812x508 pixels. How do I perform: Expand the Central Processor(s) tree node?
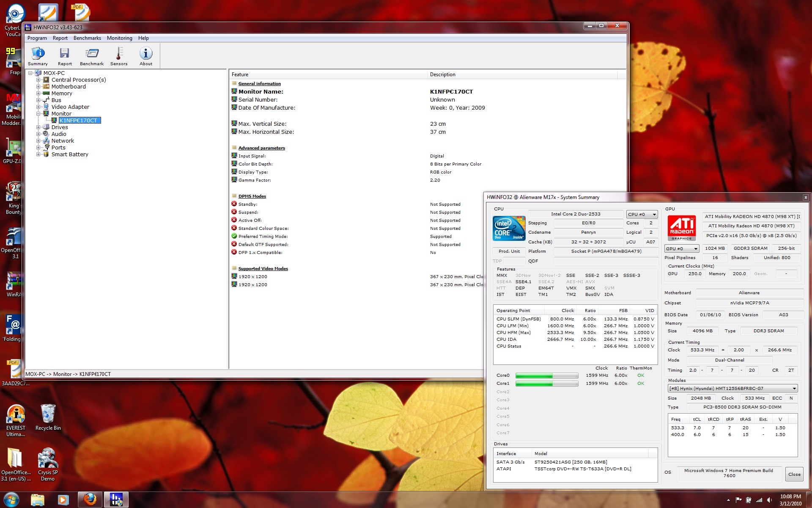click(x=38, y=80)
